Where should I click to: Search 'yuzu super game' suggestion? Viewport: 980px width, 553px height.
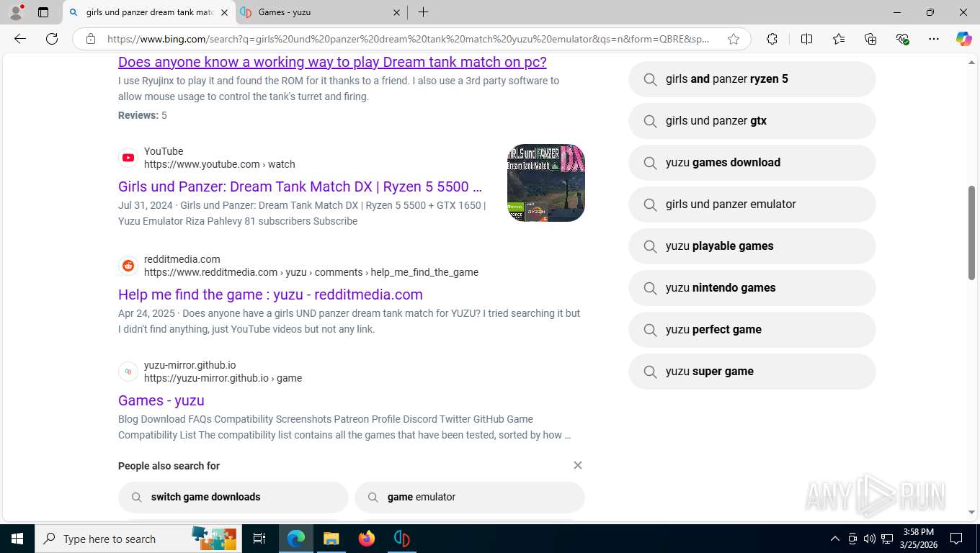[752, 372]
